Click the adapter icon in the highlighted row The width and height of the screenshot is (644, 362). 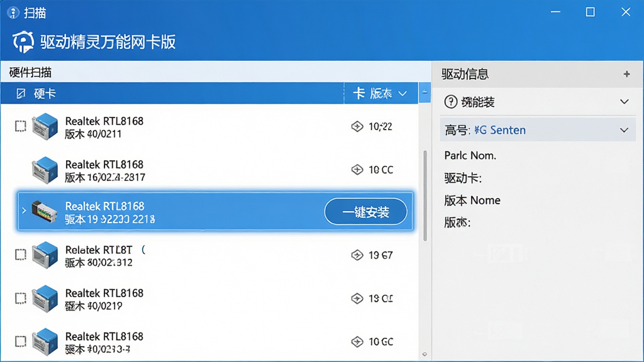click(45, 212)
